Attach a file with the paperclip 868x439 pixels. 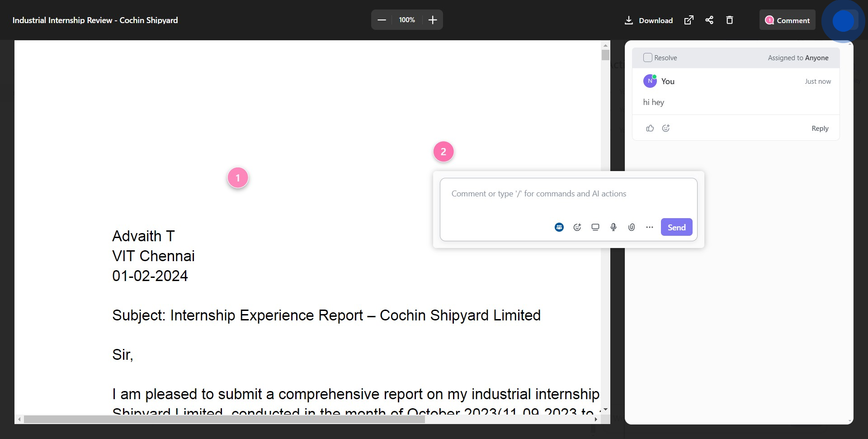coord(632,227)
